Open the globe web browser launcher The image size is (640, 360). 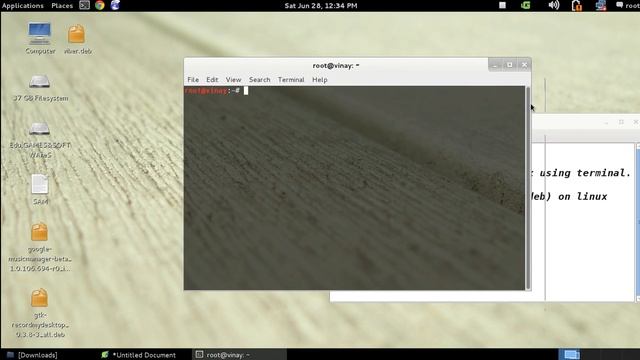click(115, 5)
